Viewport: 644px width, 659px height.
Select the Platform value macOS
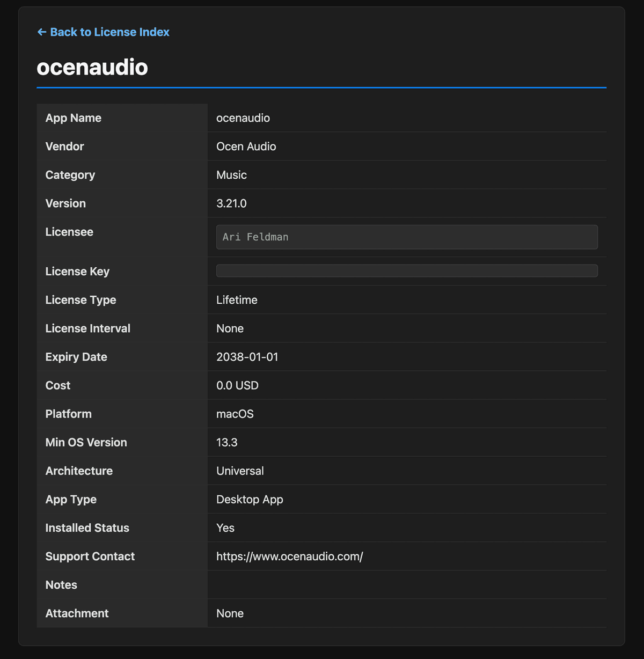pos(235,414)
